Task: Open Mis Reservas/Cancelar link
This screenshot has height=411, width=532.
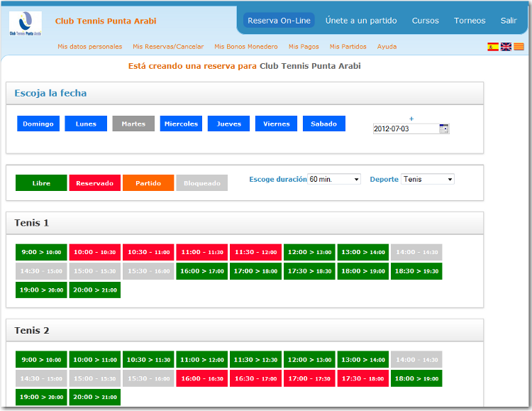Action: click(168, 47)
